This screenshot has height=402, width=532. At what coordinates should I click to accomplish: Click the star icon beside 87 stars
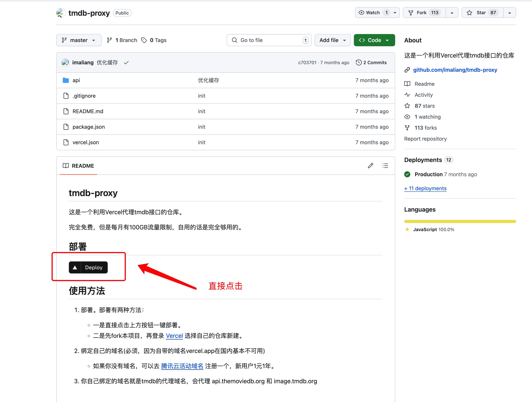pyautogui.click(x=407, y=106)
